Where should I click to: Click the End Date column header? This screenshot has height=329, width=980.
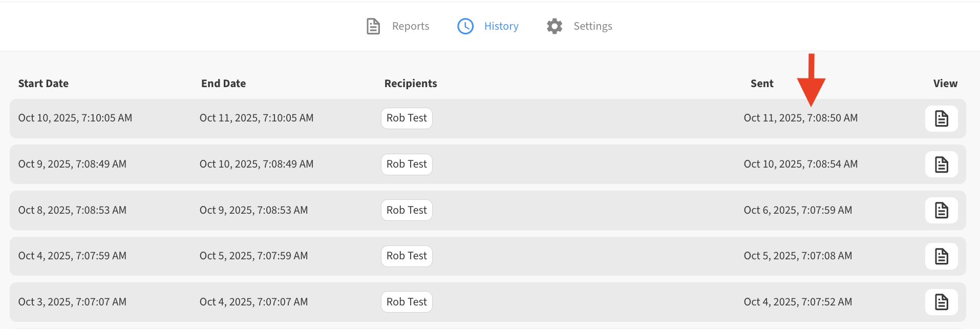223,84
